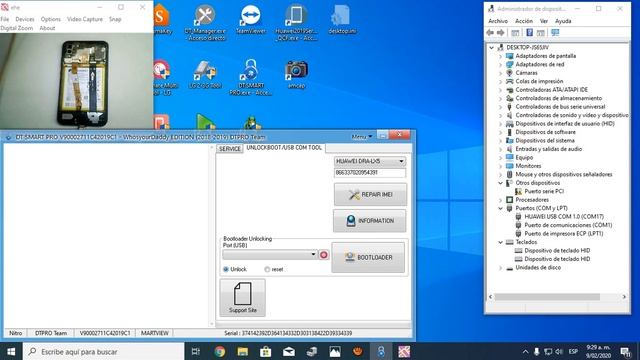This screenshot has width=640, height=360.
Task: Click the volume icon in system tray
Action: [x=559, y=351]
